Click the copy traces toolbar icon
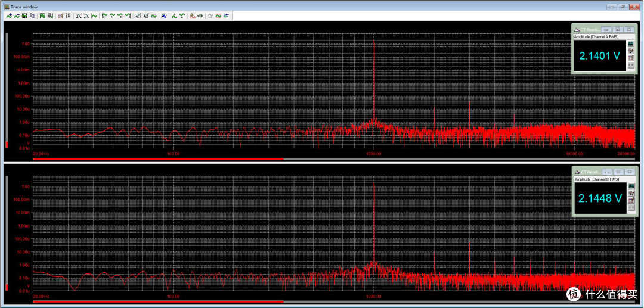 tap(32, 16)
